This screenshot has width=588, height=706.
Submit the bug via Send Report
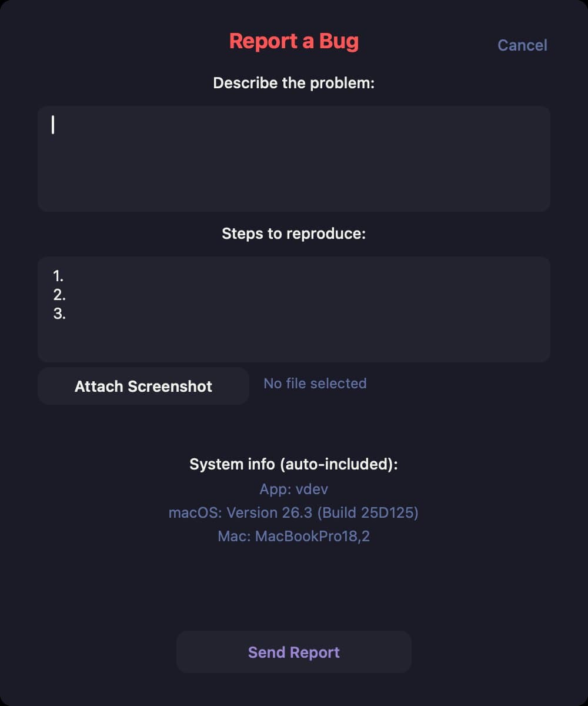click(x=293, y=652)
